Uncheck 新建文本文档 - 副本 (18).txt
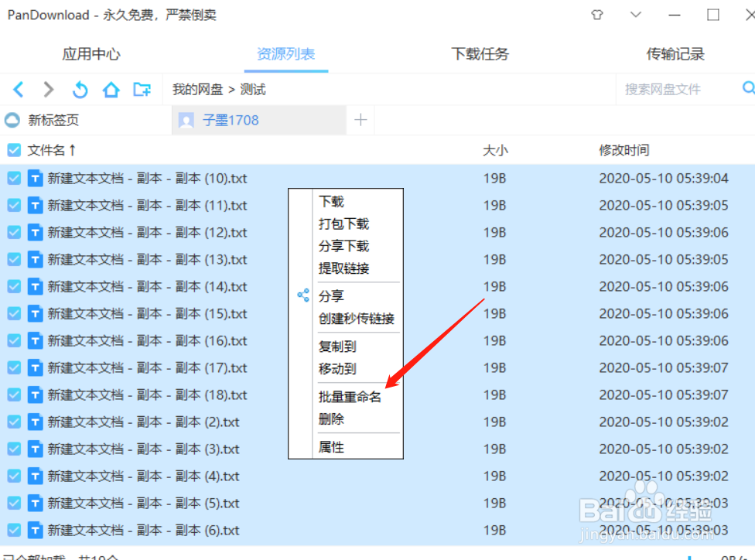The image size is (755, 560). (13, 394)
